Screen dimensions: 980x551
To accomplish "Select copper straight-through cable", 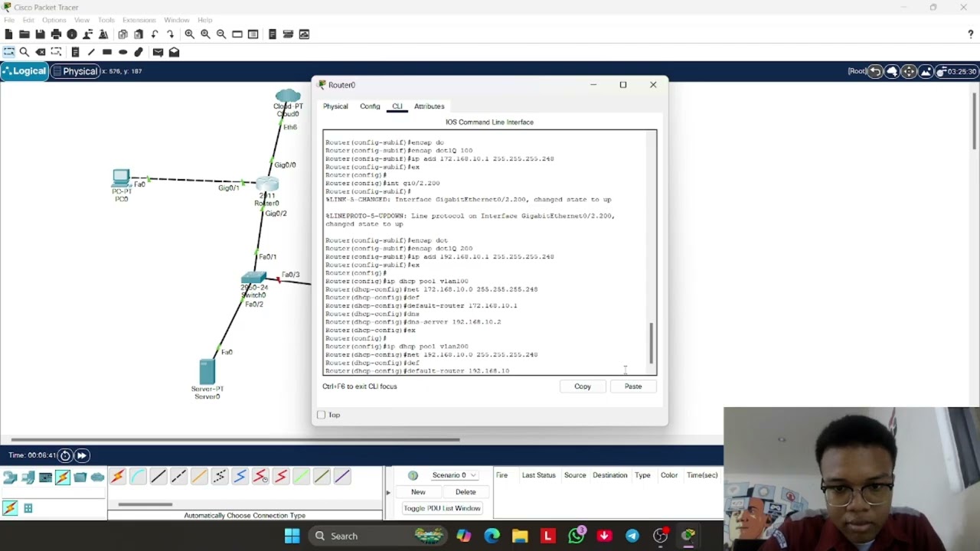I will [158, 477].
